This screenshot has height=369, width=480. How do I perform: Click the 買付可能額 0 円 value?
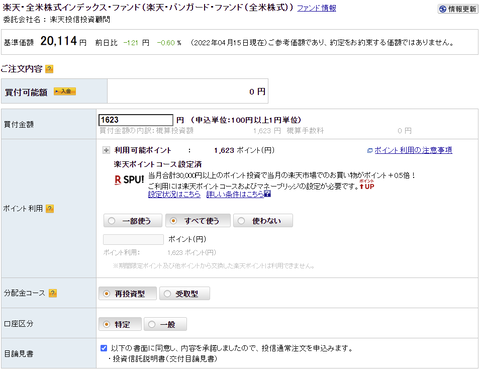tap(257, 92)
